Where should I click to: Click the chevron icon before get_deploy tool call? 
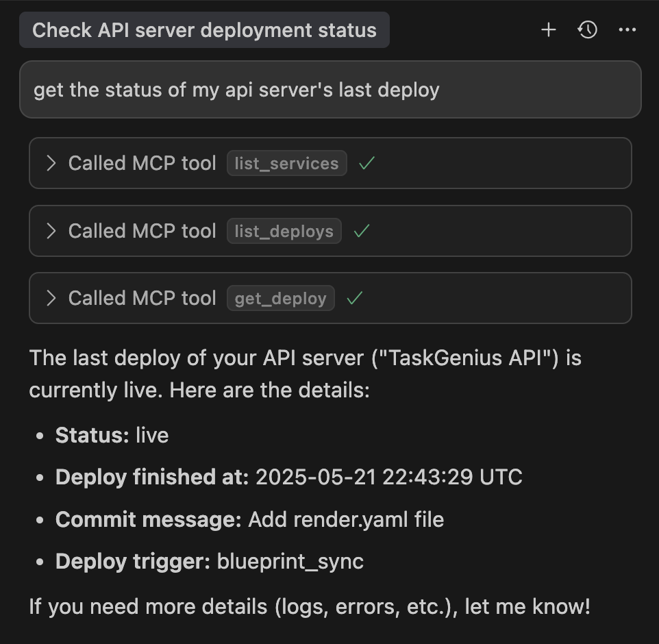tap(51, 298)
